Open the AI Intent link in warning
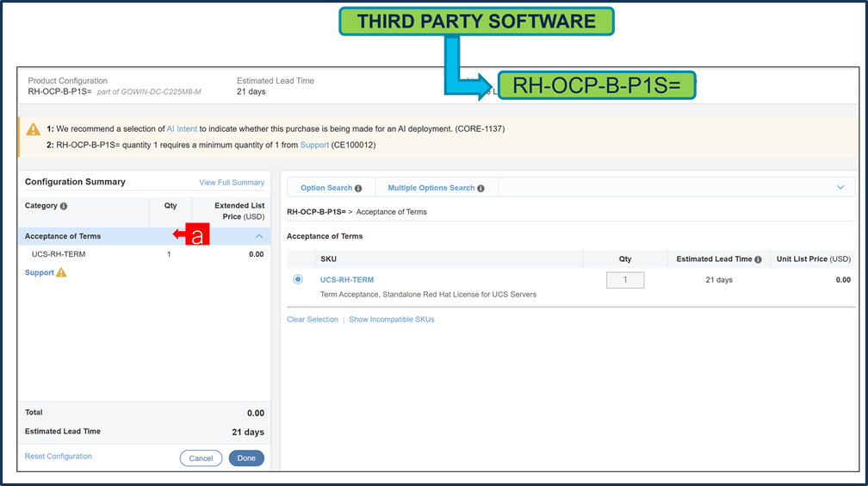Image resolution: width=868 pixels, height=486 pixels. [x=182, y=128]
